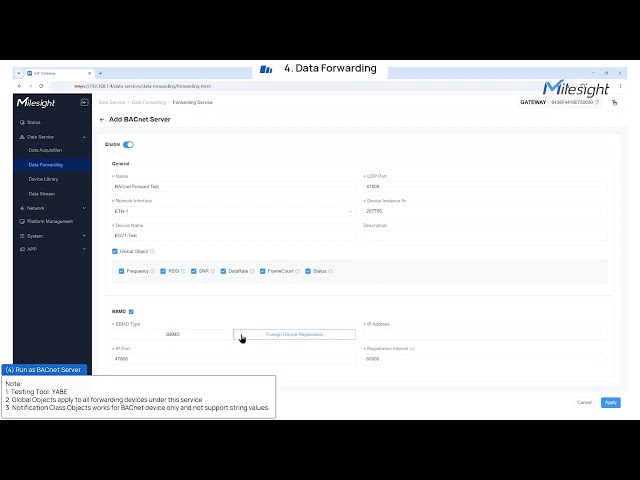The width and height of the screenshot is (640, 480).
Task: Click the Status checkbox's info icon
Action: tap(331, 271)
